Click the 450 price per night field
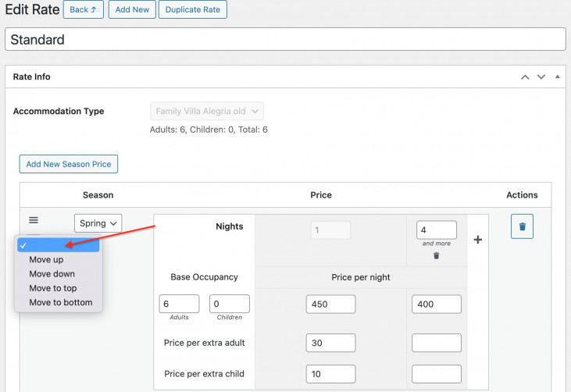Image resolution: width=571 pixels, height=392 pixels. pos(331,305)
